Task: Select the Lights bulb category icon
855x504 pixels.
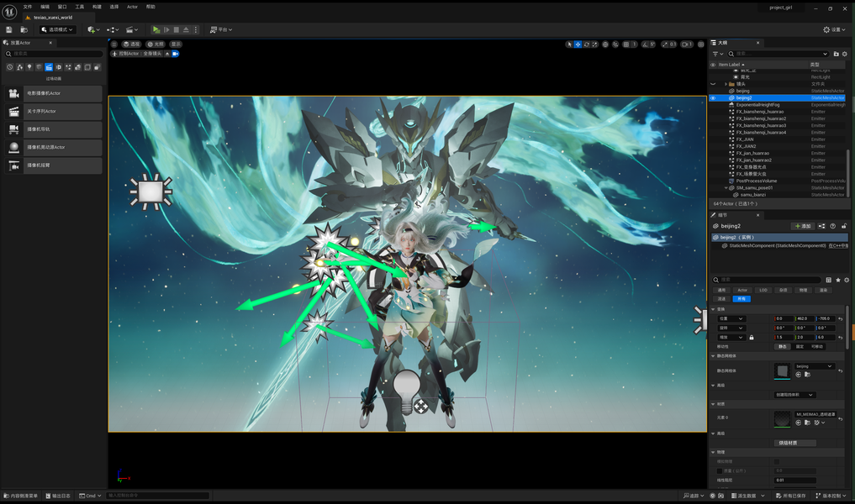Action: [x=29, y=67]
